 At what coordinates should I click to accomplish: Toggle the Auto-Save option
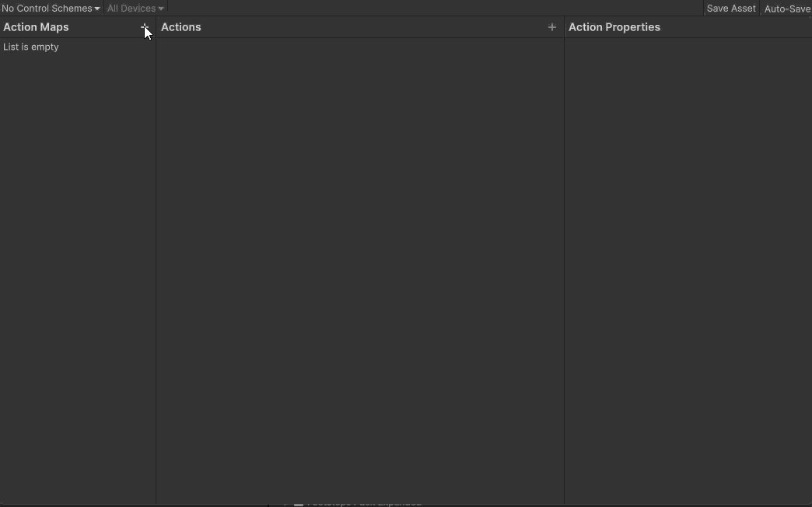tap(787, 9)
